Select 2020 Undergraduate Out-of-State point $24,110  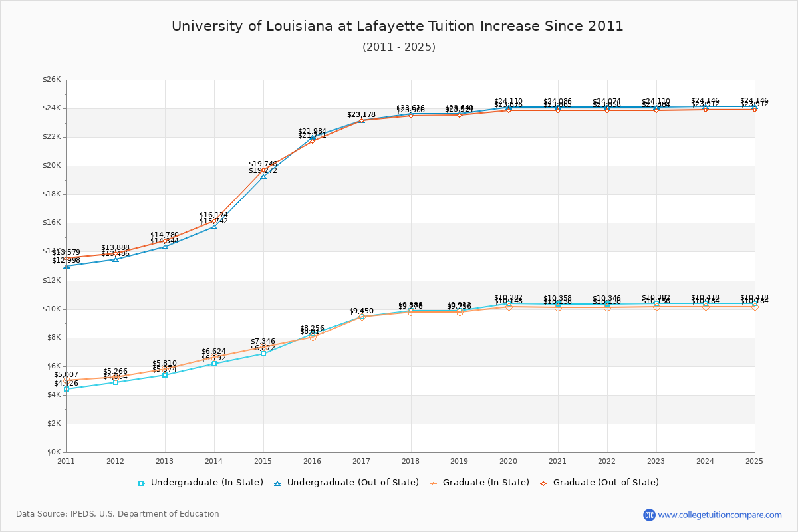[509, 107]
